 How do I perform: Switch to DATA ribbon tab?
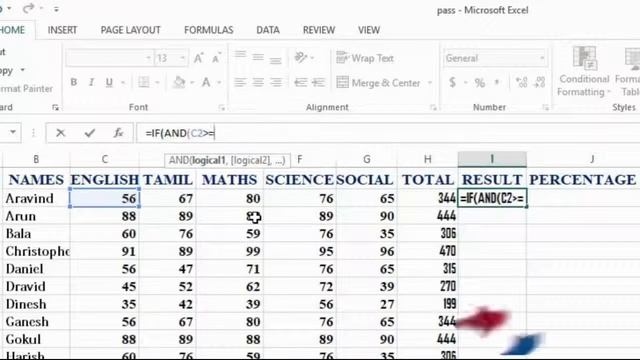coord(268,30)
